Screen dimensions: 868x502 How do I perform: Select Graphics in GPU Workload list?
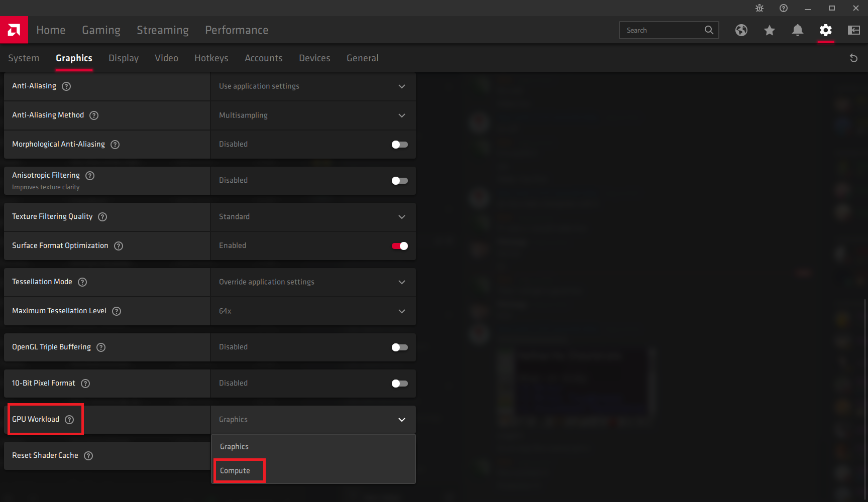point(313,447)
